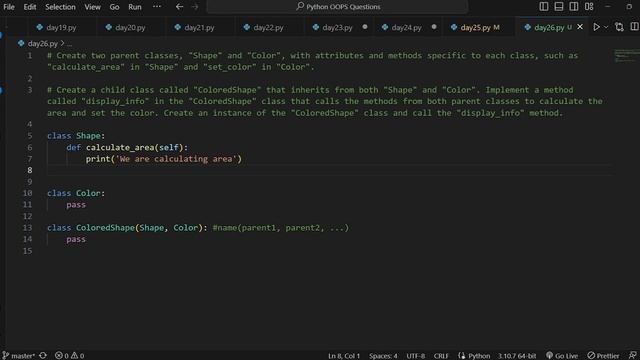This screenshot has height=360, width=640.
Task: Open the View menu
Action: coord(93,7)
